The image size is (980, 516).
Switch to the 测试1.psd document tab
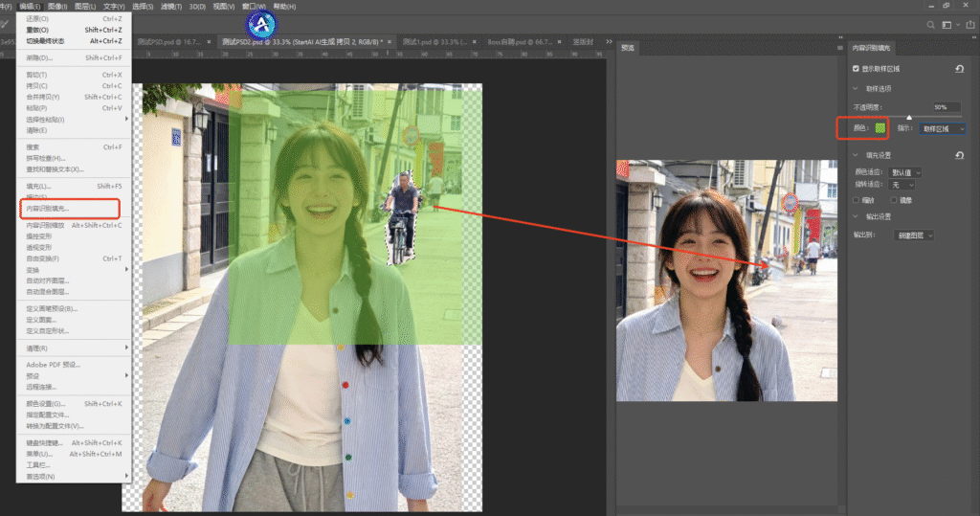point(433,42)
